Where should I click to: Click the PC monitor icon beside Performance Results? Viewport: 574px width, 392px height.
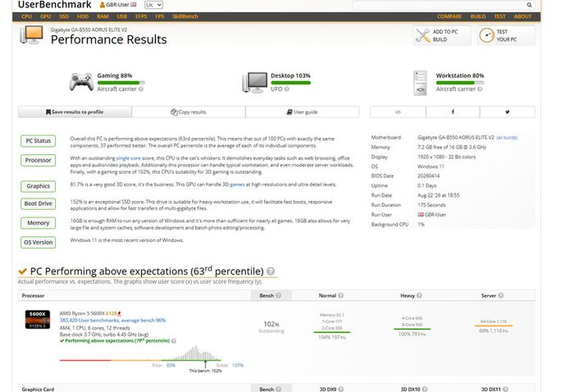(x=31, y=35)
